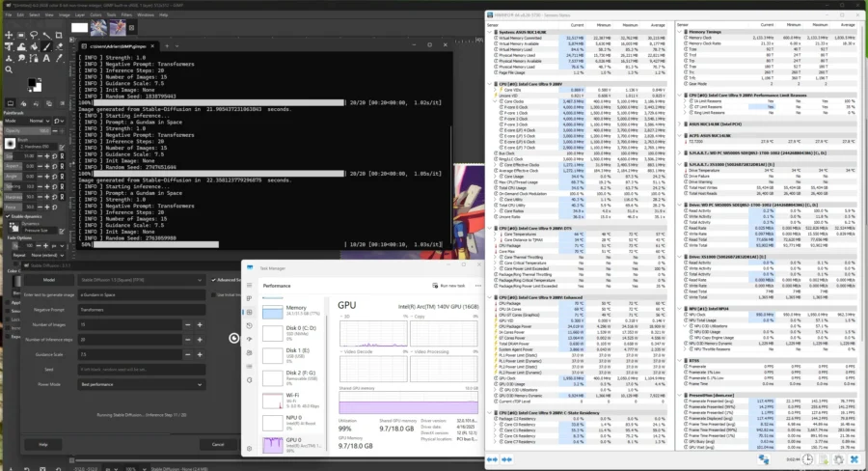Click the Seed input field
Screen dimensions: 868x471
(141, 369)
